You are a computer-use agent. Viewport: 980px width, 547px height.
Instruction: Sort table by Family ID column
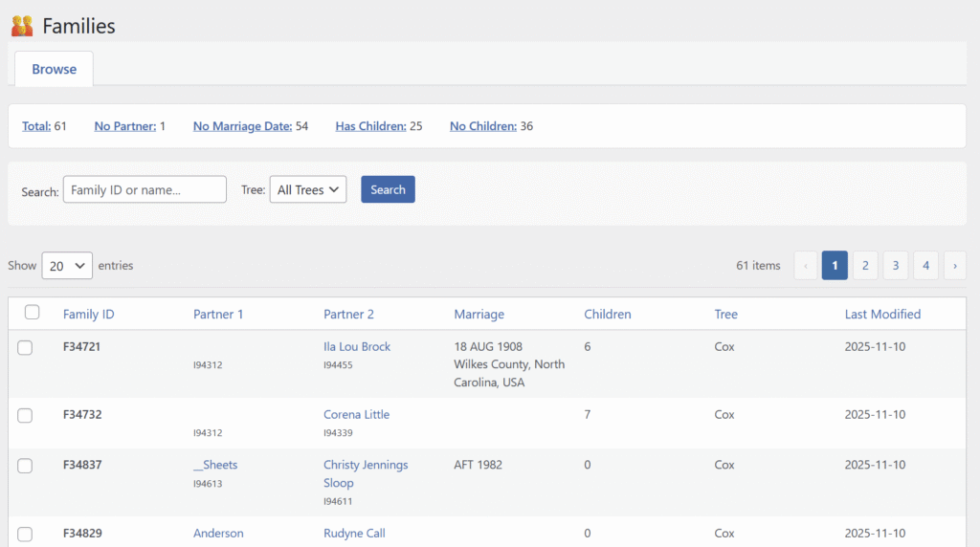click(x=88, y=314)
